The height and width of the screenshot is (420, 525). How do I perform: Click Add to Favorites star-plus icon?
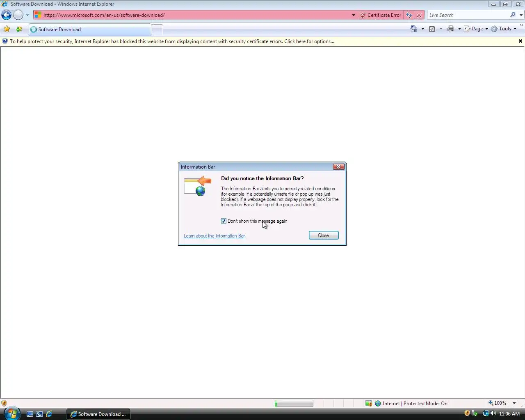pos(19,29)
